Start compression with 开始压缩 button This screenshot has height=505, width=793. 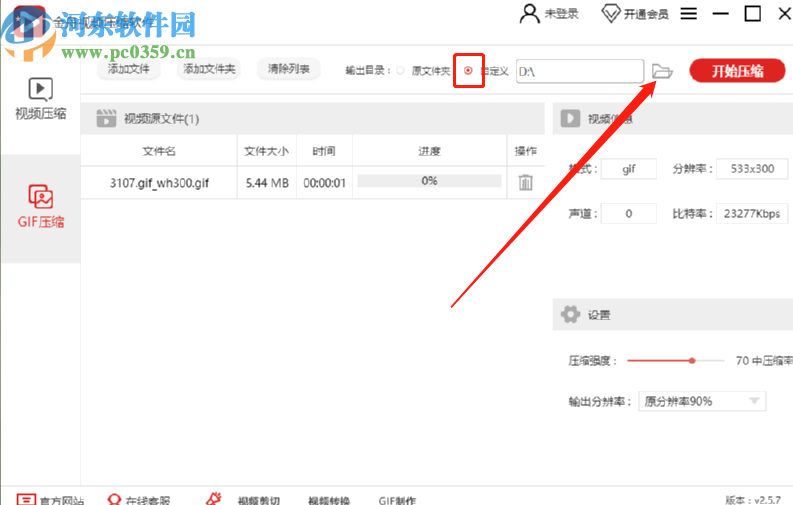(x=737, y=71)
